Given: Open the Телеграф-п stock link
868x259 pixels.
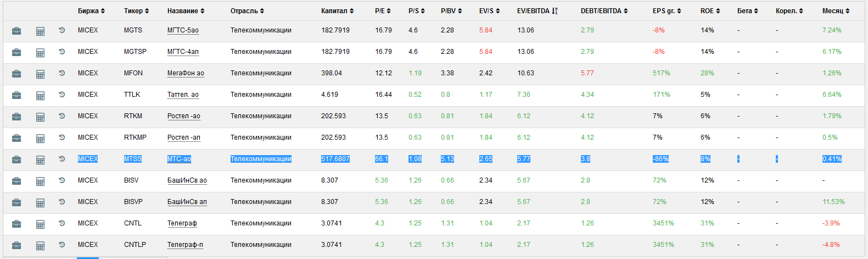Looking at the screenshot, I should tap(185, 245).
